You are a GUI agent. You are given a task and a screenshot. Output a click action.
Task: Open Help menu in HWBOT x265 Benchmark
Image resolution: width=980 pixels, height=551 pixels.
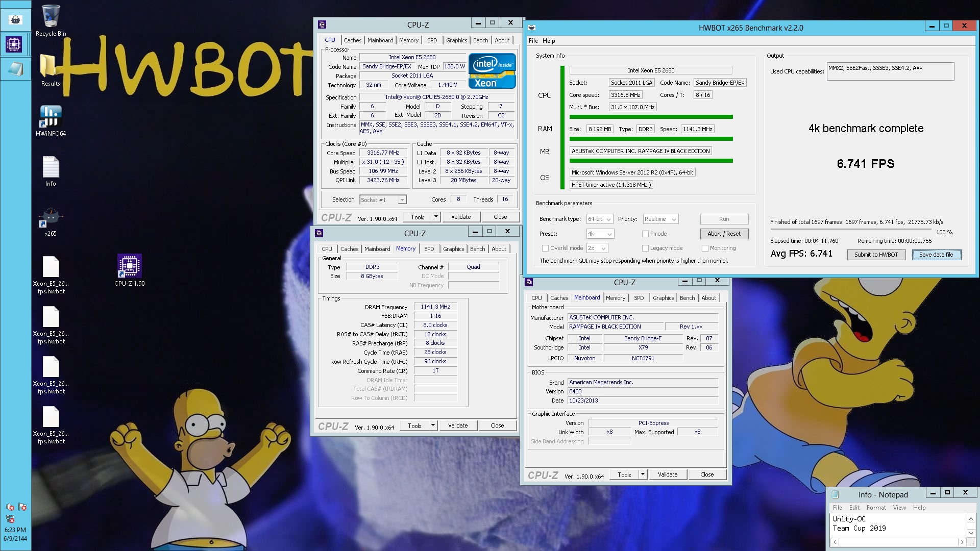pyautogui.click(x=549, y=41)
